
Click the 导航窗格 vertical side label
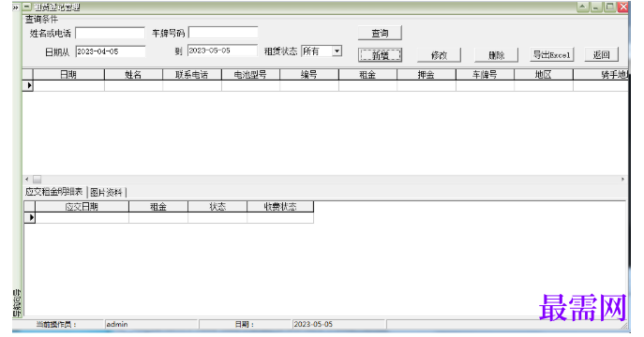click(x=17, y=303)
